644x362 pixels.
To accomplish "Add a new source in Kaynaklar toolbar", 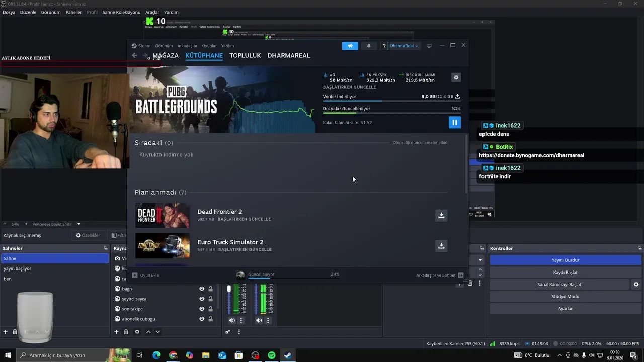I will click(x=116, y=332).
